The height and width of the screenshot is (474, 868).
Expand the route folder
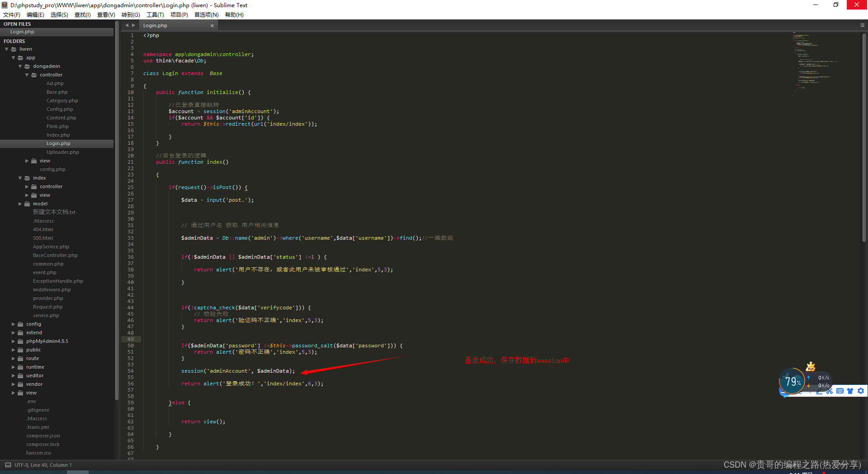tap(14, 359)
